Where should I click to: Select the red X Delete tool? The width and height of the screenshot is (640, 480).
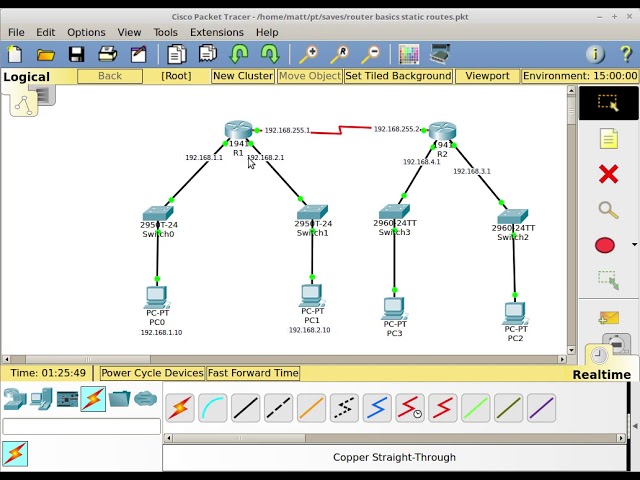click(x=608, y=174)
